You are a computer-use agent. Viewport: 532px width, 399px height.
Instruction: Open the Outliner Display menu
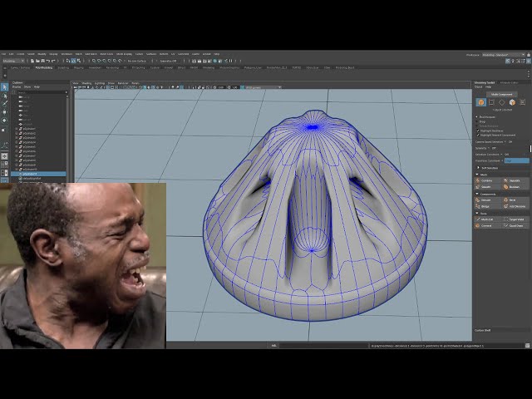click(17, 86)
